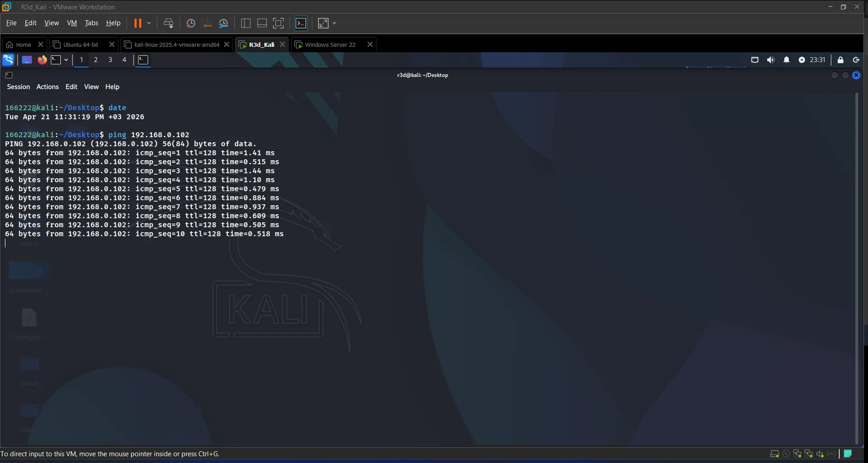The image size is (868, 463).
Task: Open the power options dropdown next to pause
Action: (149, 23)
